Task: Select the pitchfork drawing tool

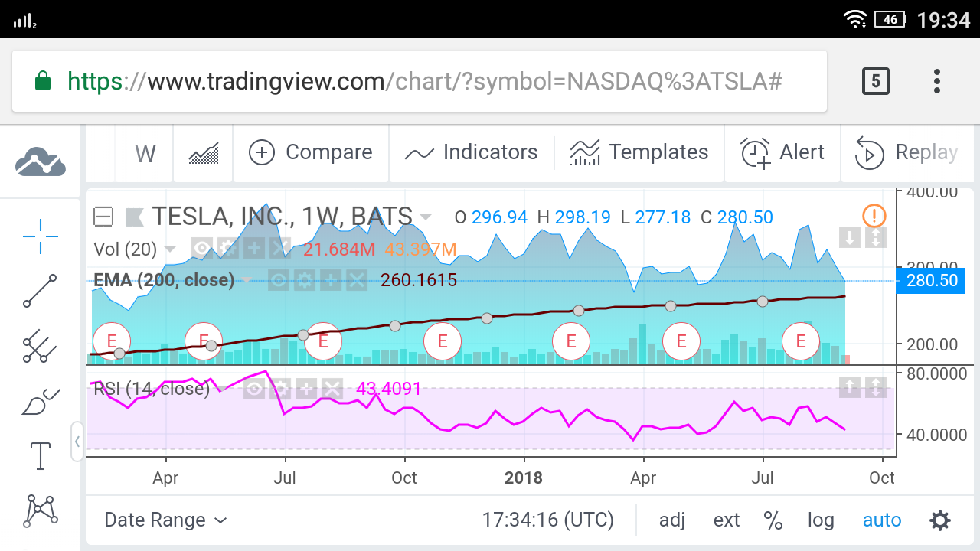Action: coord(41,347)
